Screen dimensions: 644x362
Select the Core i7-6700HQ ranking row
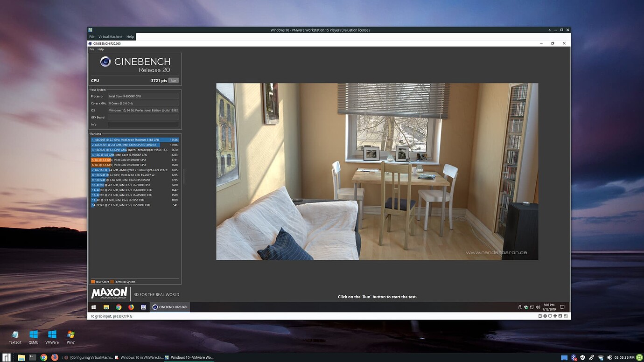(x=135, y=190)
